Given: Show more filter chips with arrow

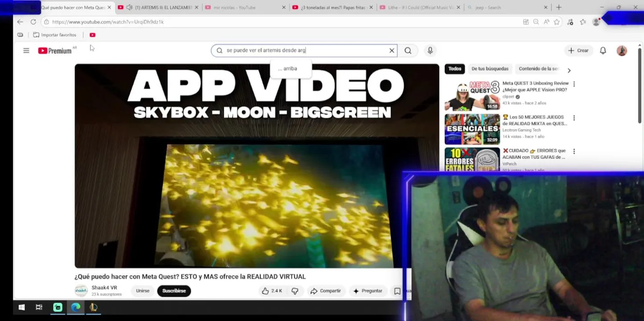Looking at the screenshot, I should tap(569, 70).
